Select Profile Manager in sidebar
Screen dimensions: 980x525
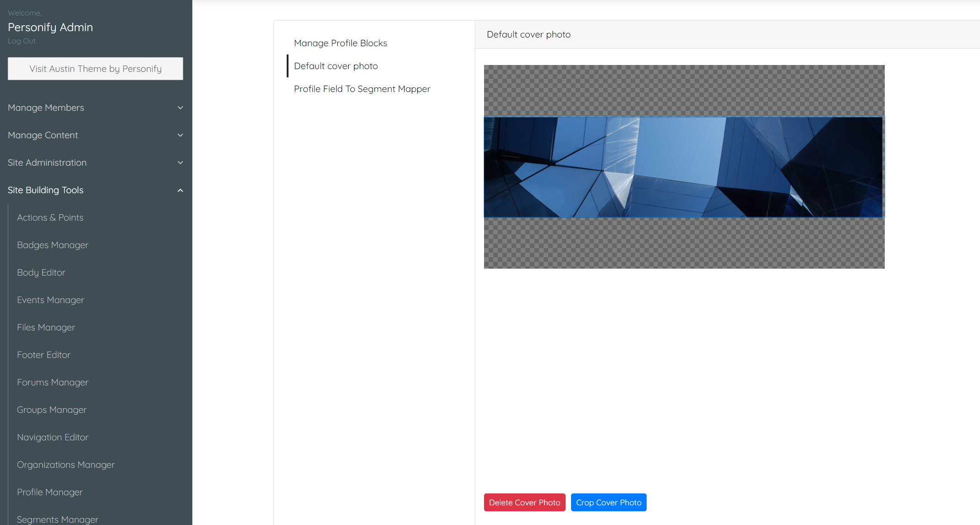50,492
